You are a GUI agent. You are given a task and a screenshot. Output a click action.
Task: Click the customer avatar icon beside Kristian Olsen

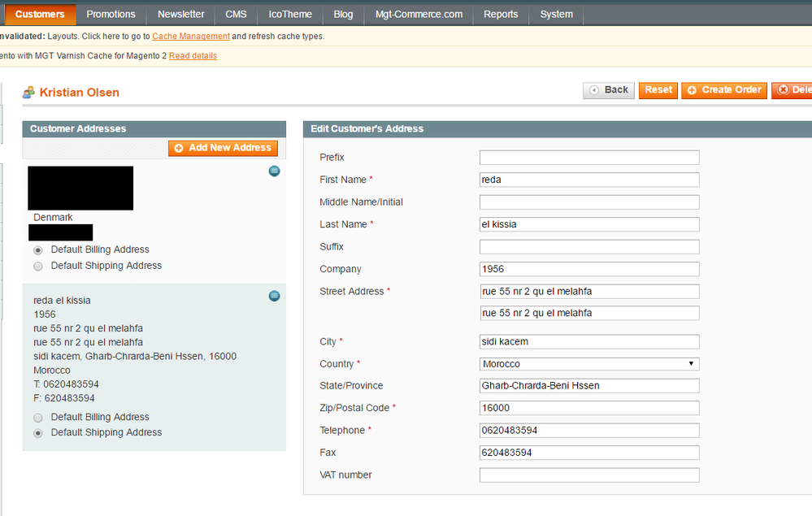29,93
